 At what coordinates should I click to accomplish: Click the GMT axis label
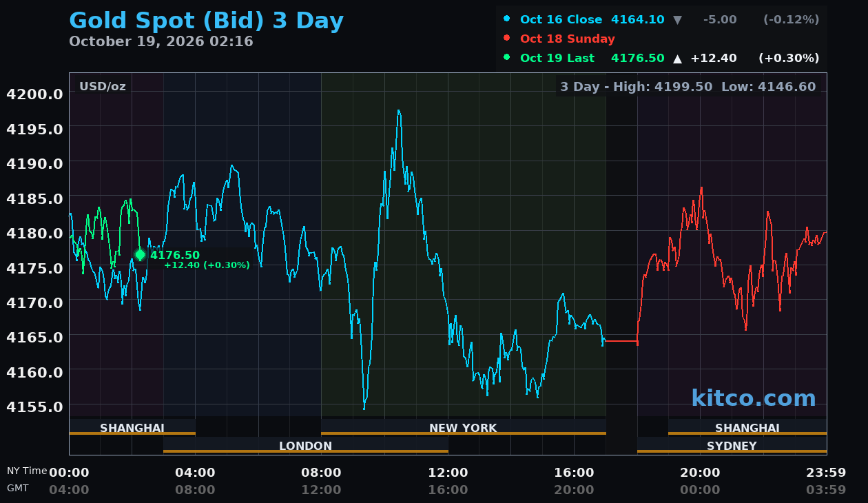point(18,488)
